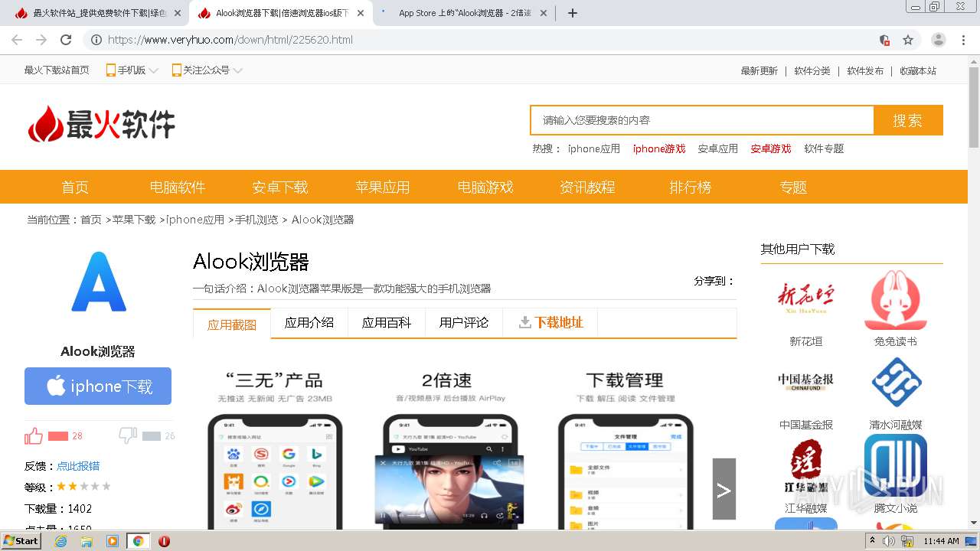Click Chrome icon in taskbar

138,541
